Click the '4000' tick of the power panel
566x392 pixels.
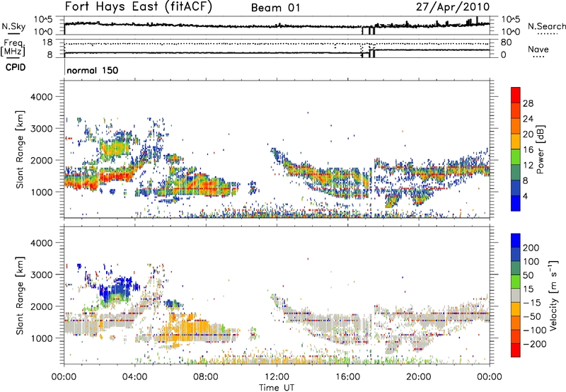pyautogui.click(x=42, y=97)
